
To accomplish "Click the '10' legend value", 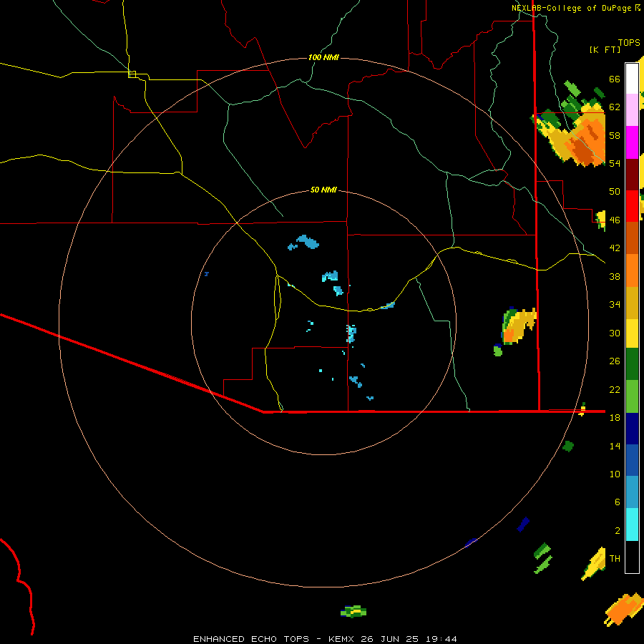I will click(x=615, y=474).
